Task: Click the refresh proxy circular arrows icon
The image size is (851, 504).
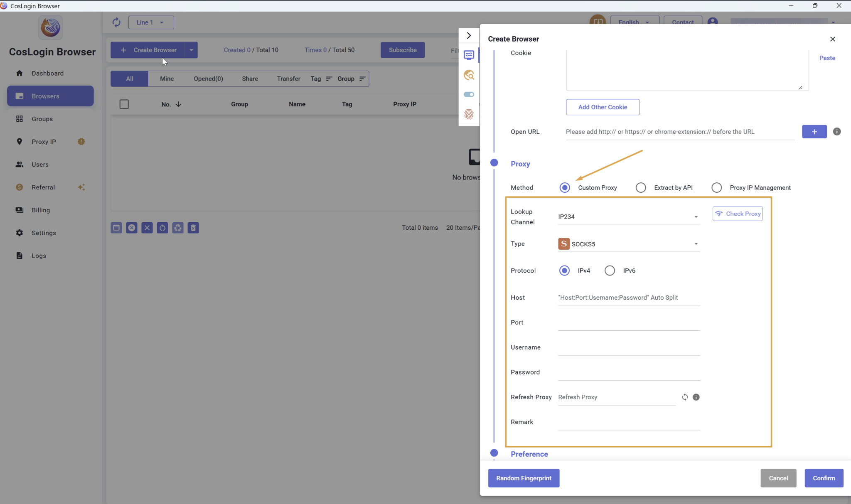Action: pos(685,397)
